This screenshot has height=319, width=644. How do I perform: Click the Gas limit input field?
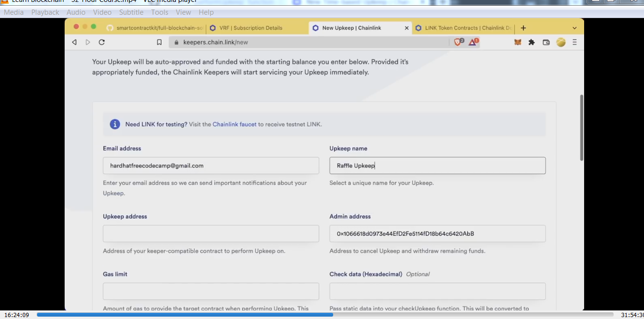pyautogui.click(x=211, y=291)
